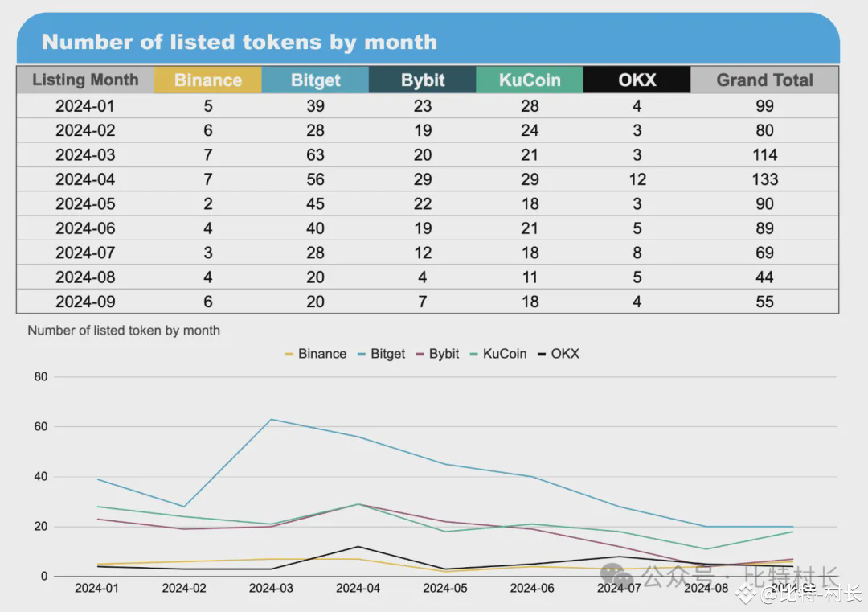868x612 pixels.
Task: Select Grand Total 114 in the 2024-03 row
Action: (764, 154)
